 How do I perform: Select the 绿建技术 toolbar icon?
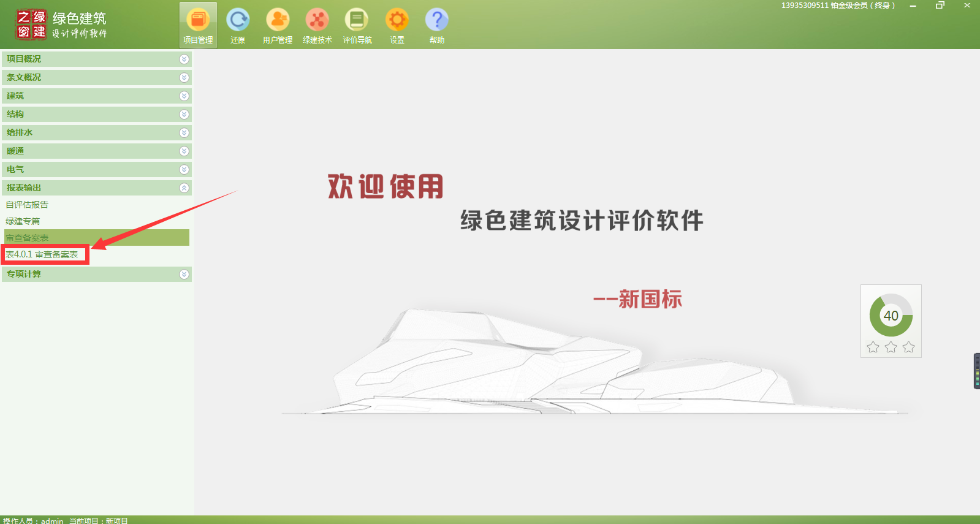tap(317, 26)
